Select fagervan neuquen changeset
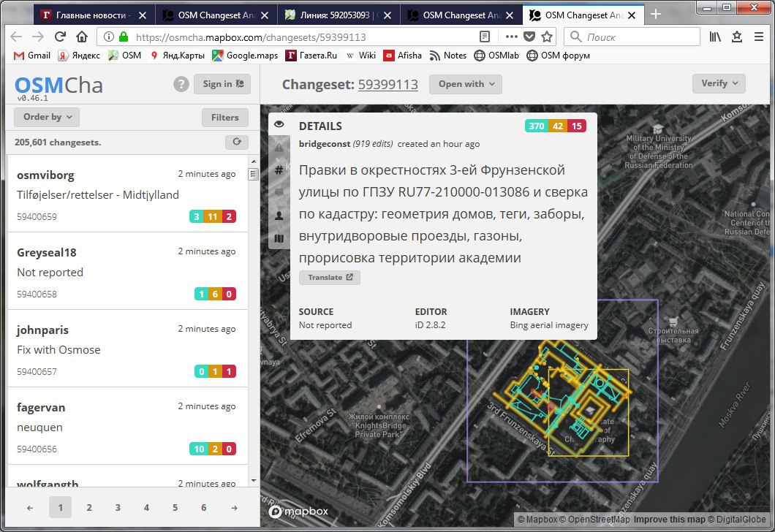The height and width of the screenshot is (532, 775). click(x=127, y=426)
